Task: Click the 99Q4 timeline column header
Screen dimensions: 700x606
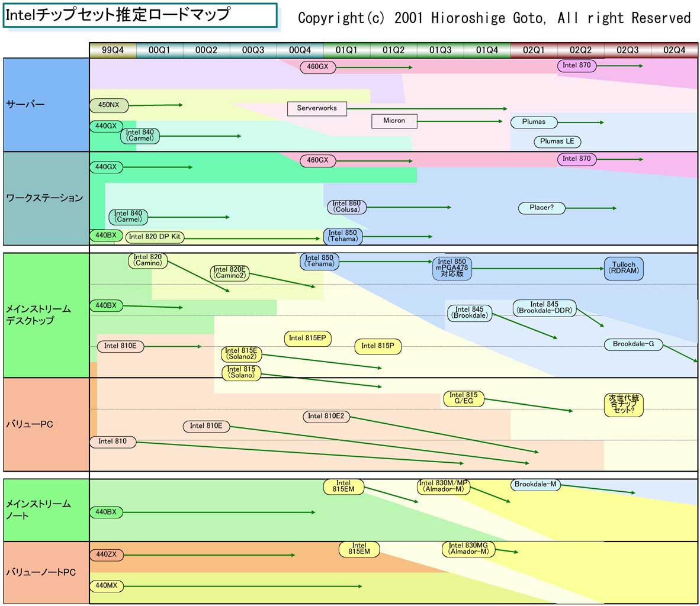Action: click(113, 50)
